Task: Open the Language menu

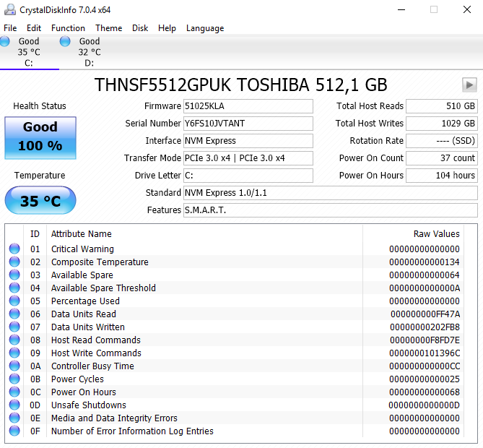Action: (205, 28)
